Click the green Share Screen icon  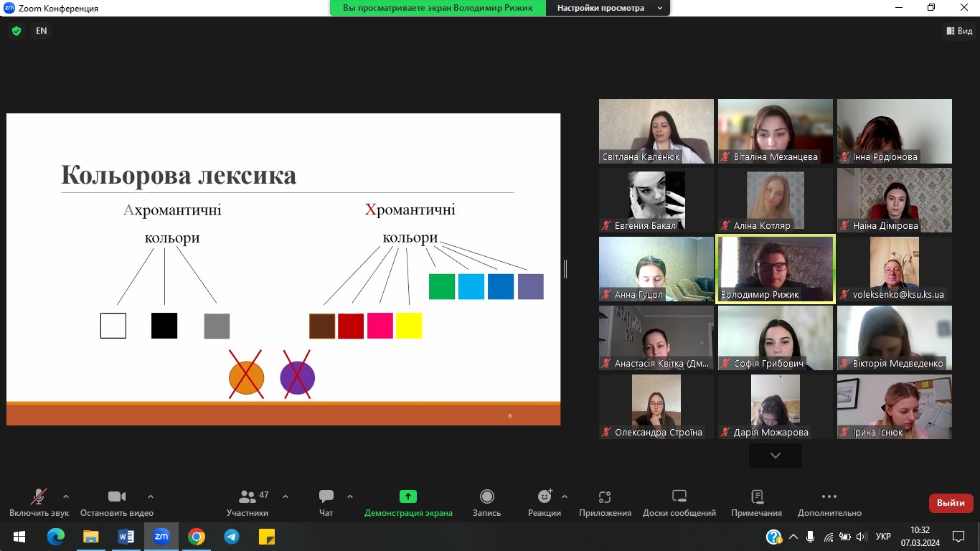click(x=408, y=496)
